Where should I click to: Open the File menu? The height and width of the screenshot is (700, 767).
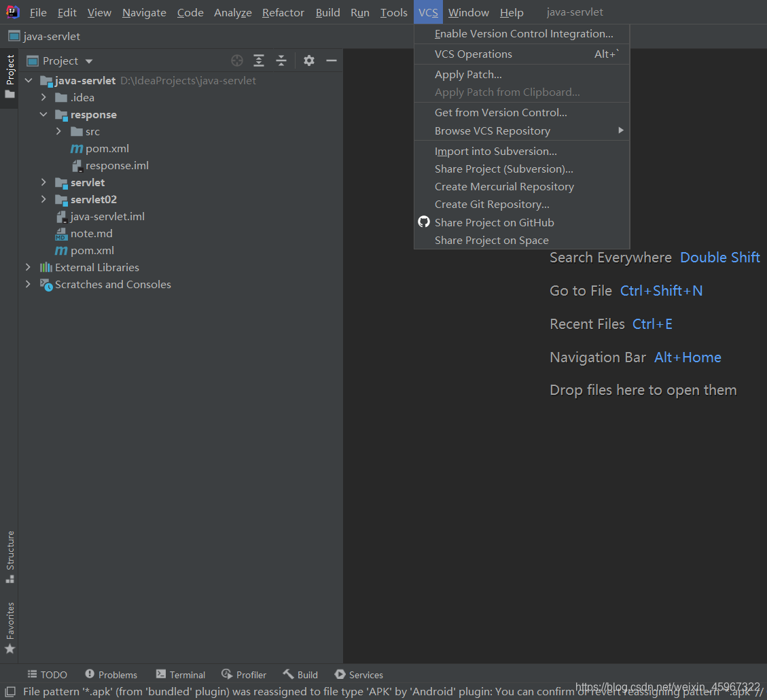click(x=38, y=12)
